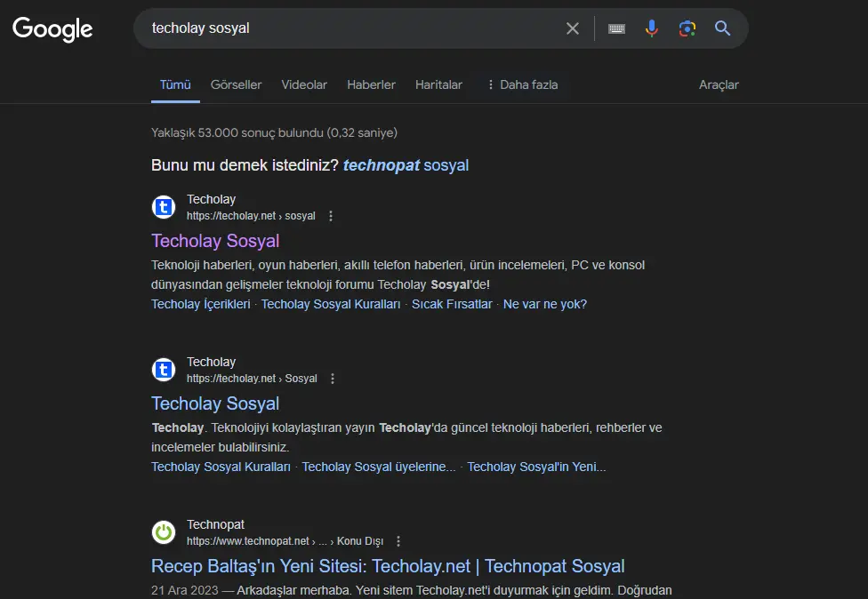Screen dimensions: 868x599
Task: Open the Sıcak Fırsatlar sitelink
Action: [x=452, y=304]
